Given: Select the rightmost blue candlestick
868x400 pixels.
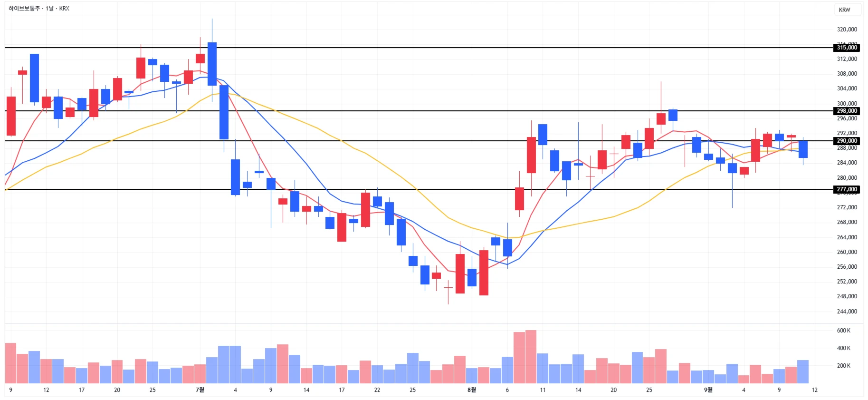Looking at the screenshot, I should click(x=803, y=149).
